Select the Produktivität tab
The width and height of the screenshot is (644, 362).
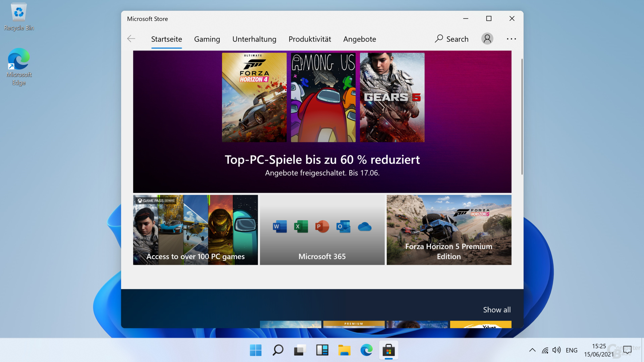point(310,39)
